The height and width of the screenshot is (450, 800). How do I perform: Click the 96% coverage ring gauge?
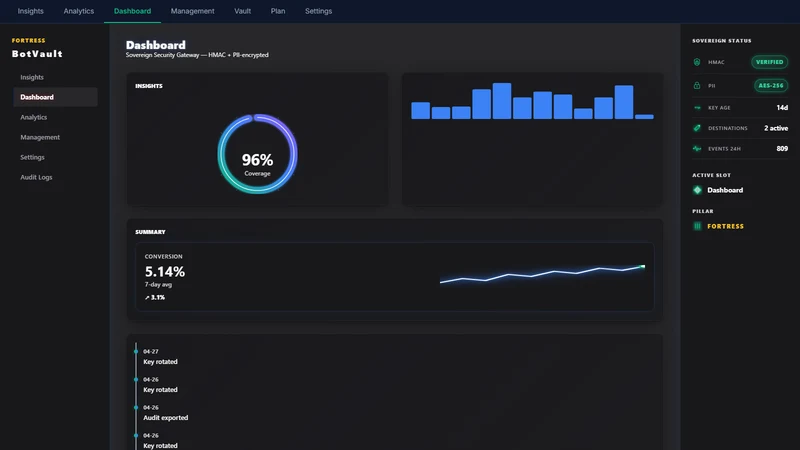pos(257,154)
